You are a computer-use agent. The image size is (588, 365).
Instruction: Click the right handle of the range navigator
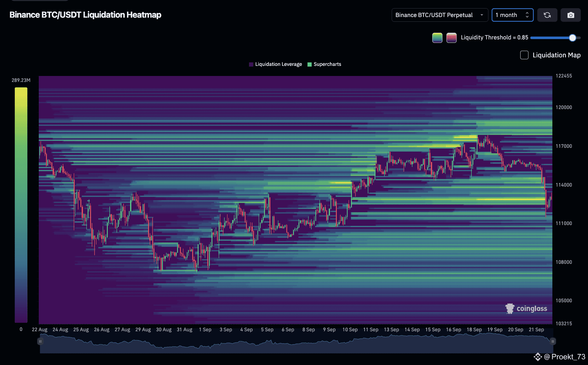pos(553,341)
